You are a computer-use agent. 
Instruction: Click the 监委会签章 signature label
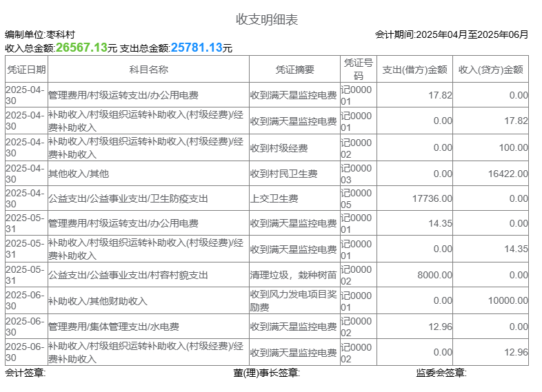pos(441,373)
